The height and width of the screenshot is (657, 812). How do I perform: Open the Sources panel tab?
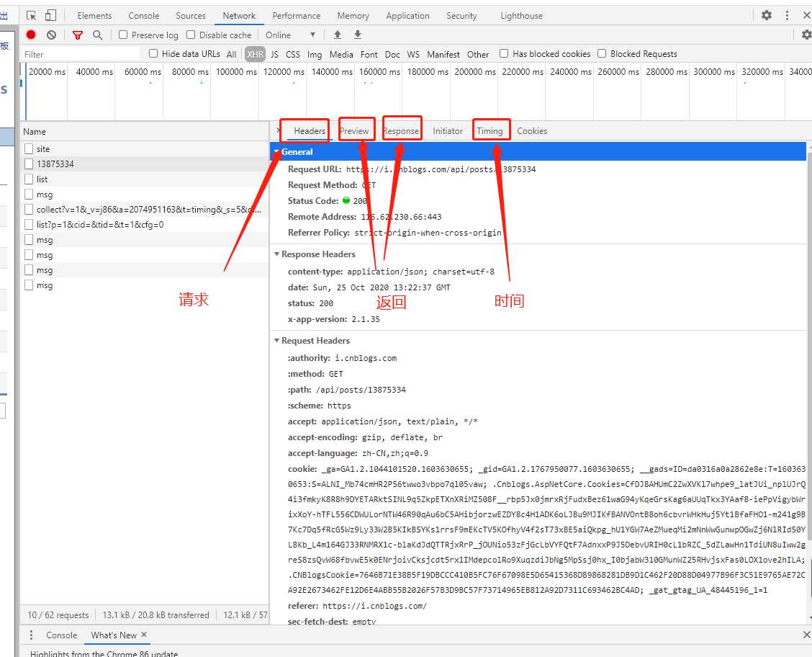[x=191, y=16]
